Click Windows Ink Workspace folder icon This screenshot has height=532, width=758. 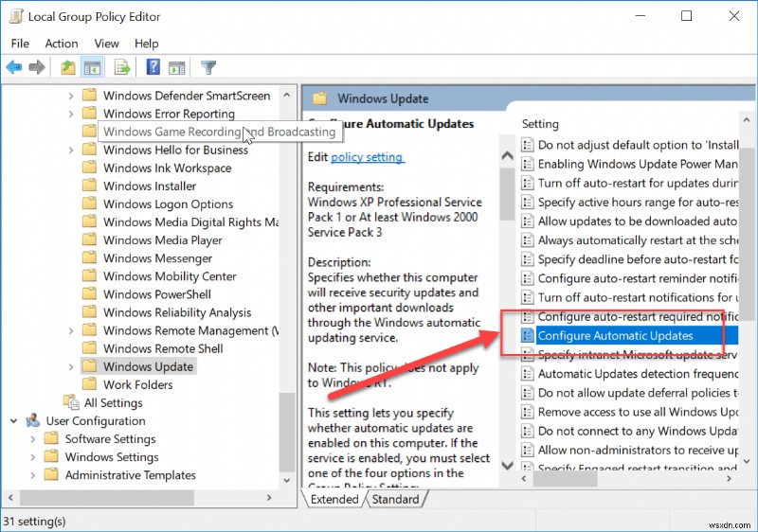click(89, 167)
